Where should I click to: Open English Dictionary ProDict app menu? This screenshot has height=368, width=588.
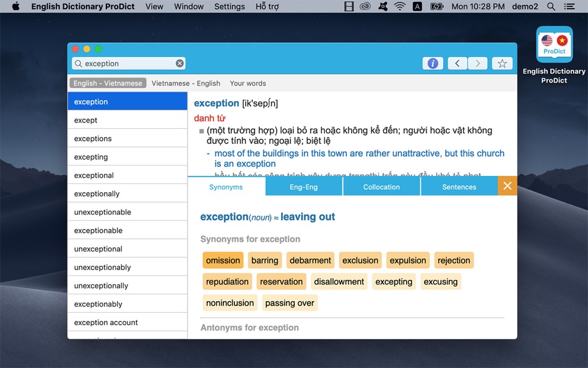point(83,6)
